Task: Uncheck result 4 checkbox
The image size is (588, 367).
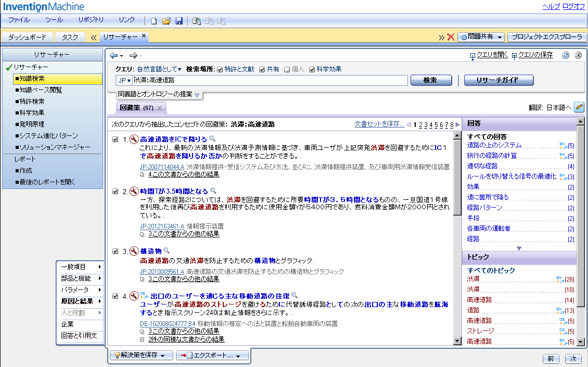Action: (x=116, y=296)
